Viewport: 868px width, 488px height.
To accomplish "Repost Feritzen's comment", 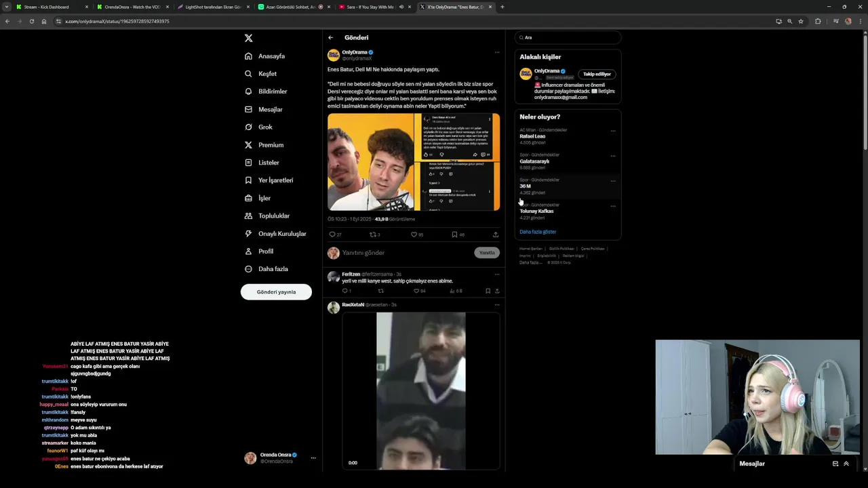I will (380, 291).
